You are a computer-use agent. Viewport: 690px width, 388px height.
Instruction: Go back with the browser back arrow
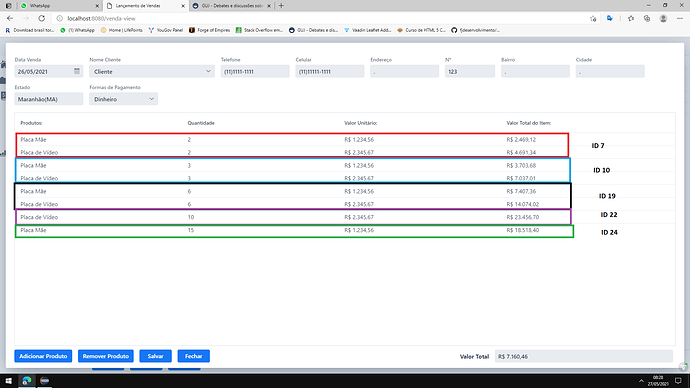pos(10,18)
